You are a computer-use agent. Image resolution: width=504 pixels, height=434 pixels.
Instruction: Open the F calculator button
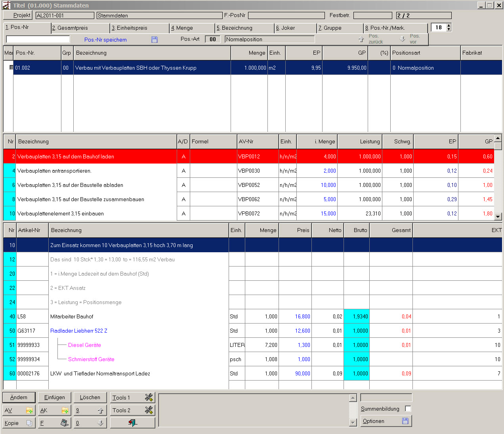[x=54, y=423]
